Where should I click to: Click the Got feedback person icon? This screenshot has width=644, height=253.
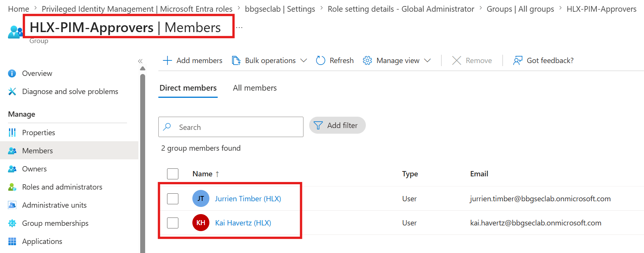pyautogui.click(x=518, y=60)
